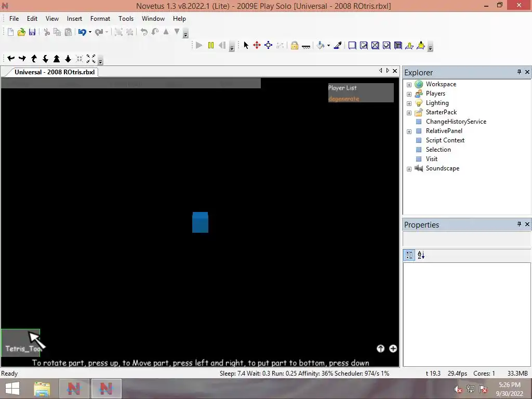
Task: Click the Save floppy disk icon
Action: (32, 32)
